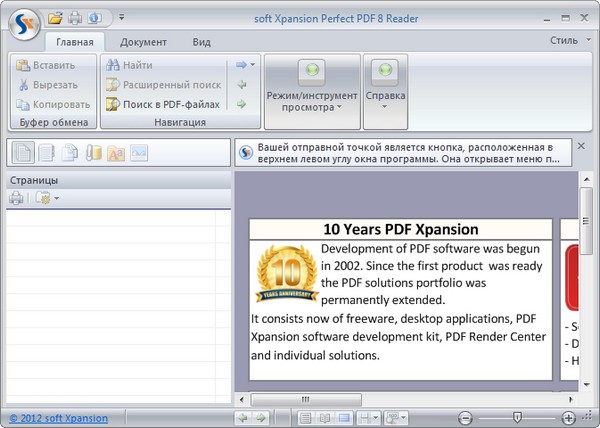Select the images panel icon in sidebar toolbar
Image resolution: width=600 pixels, height=428 pixels.
pos(139,153)
